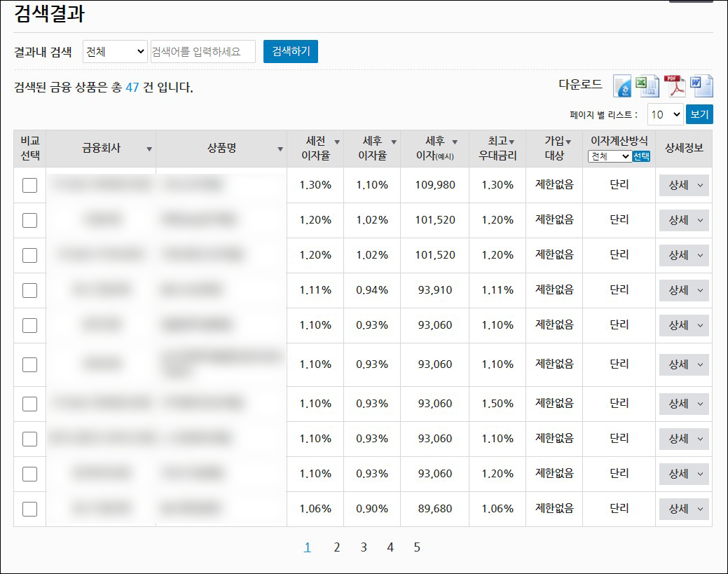Click the 89,680 after-tax interest cell
728x574 pixels.
[435, 509]
